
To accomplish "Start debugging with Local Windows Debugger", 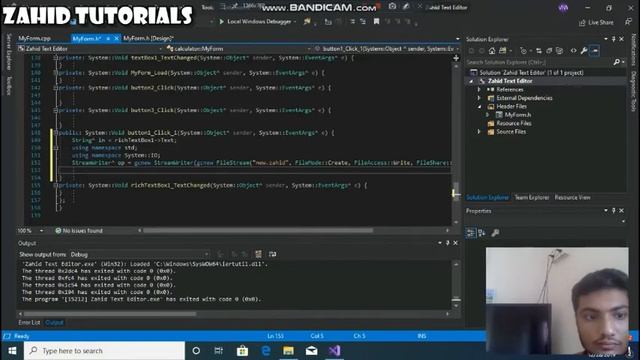I will coord(255,21).
